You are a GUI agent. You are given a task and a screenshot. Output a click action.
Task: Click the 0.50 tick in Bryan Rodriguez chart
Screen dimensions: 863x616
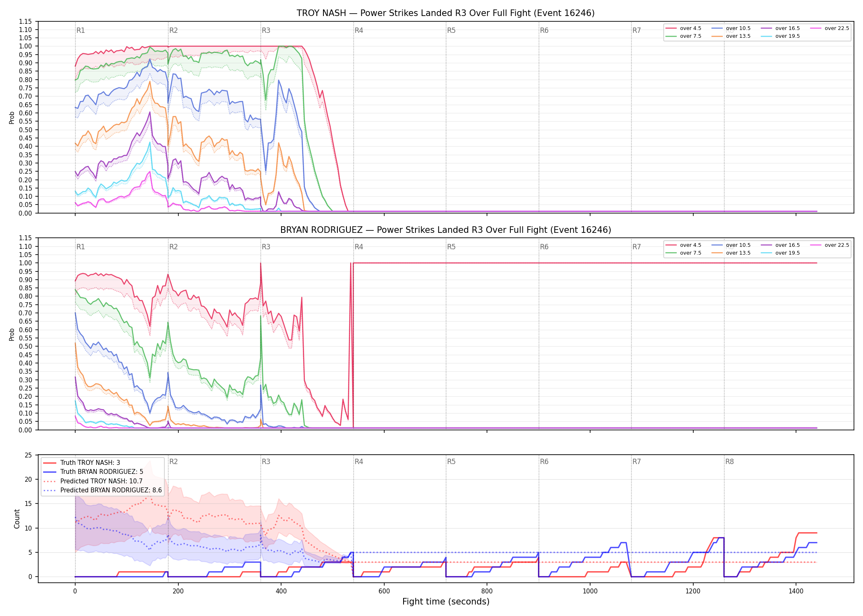(25, 347)
